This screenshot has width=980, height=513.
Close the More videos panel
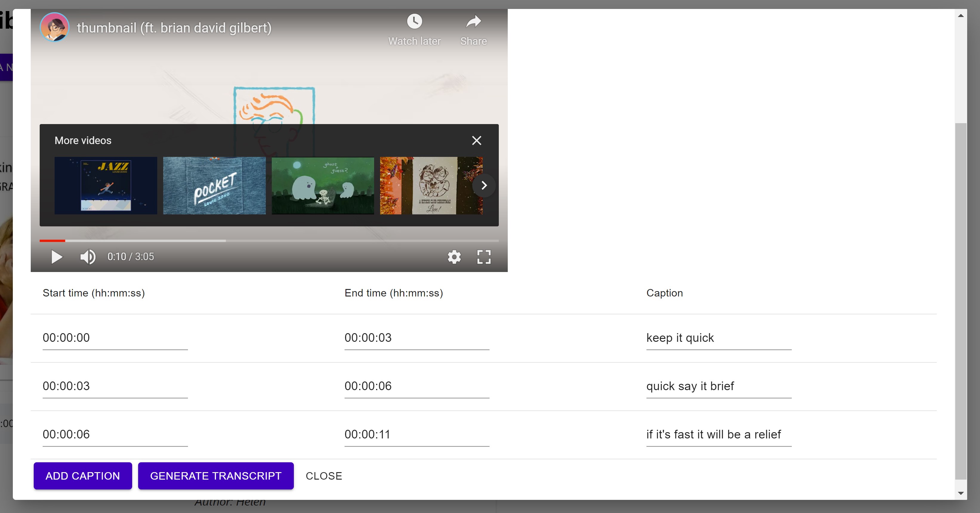pos(476,141)
